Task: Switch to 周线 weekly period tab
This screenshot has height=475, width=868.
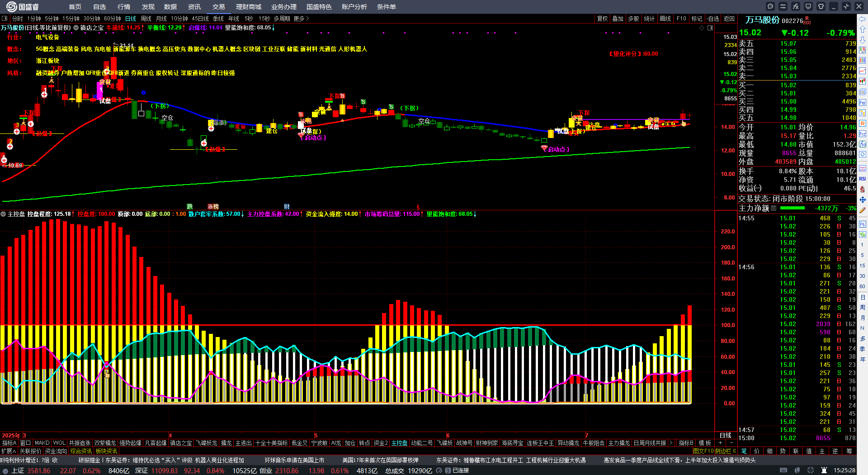Action: coord(146,19)
